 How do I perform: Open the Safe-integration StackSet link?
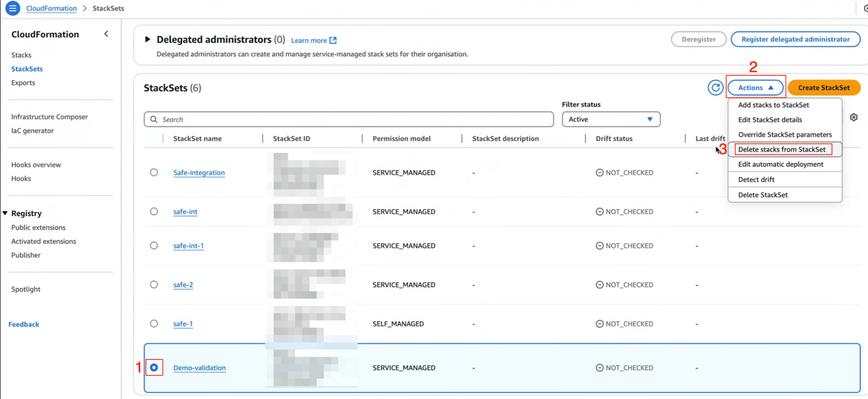(x=199, y=173)
